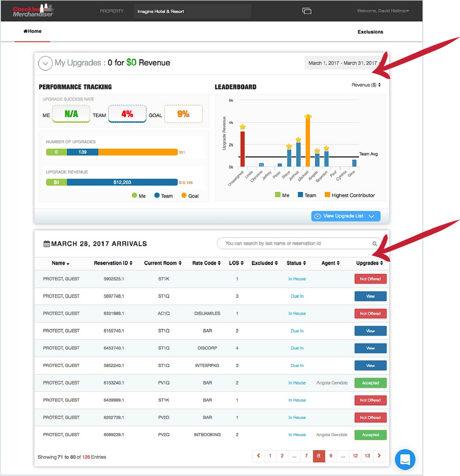Click the windows/switch icon in the top bar
The height and width of the screenshot is (476, 460).
point(306,10)
